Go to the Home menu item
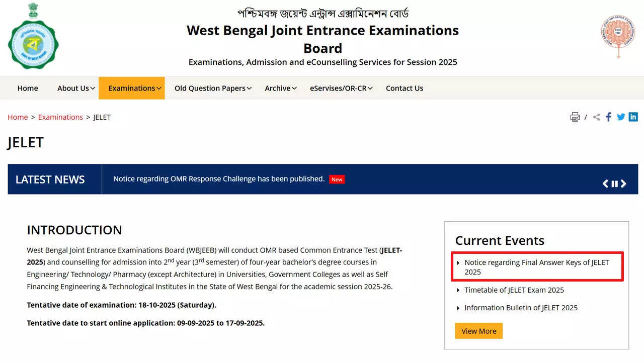Screen dimensions: 644x362 (28, 88)
